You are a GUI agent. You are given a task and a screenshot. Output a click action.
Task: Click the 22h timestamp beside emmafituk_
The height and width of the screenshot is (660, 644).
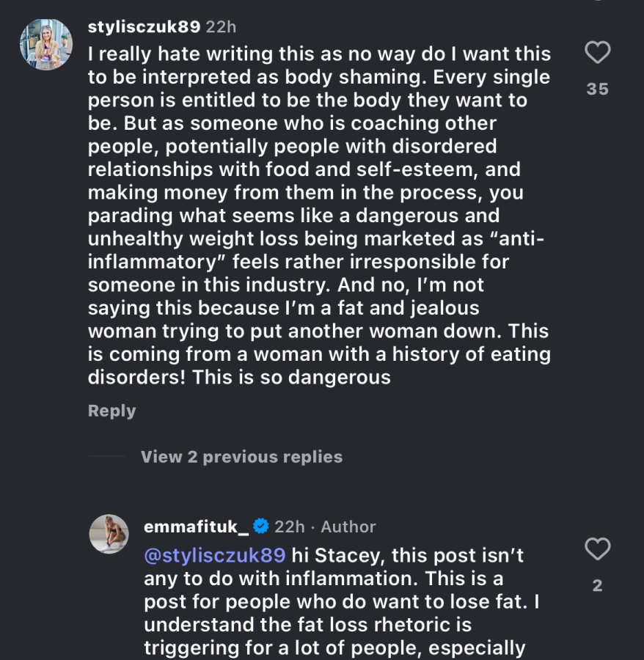pos(290,527)
